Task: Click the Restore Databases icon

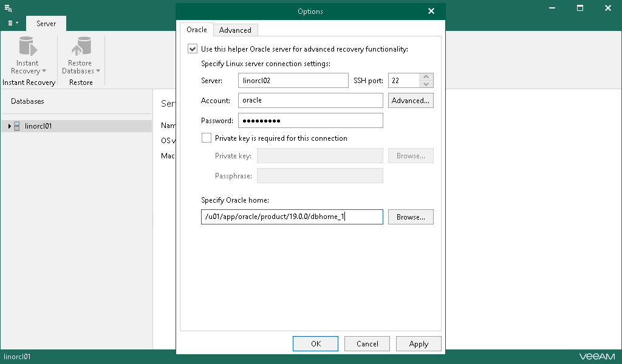Action: (x=80, y=47)
